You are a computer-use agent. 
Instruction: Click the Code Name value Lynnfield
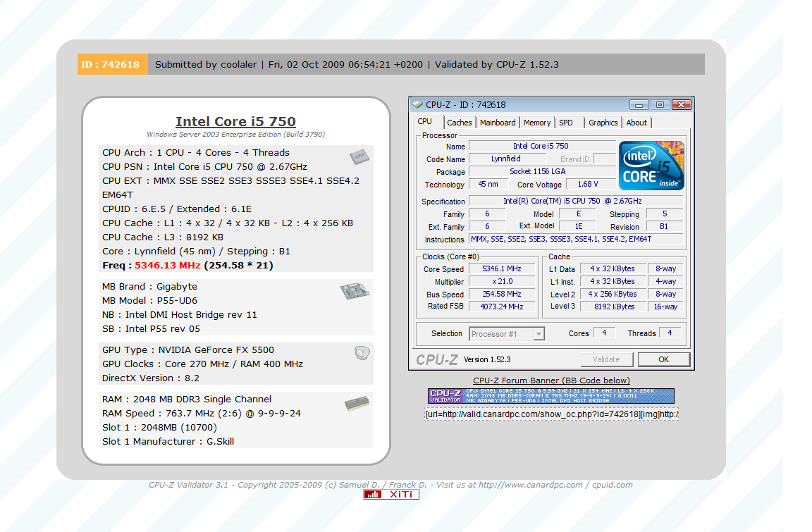(x=506, y=159)
